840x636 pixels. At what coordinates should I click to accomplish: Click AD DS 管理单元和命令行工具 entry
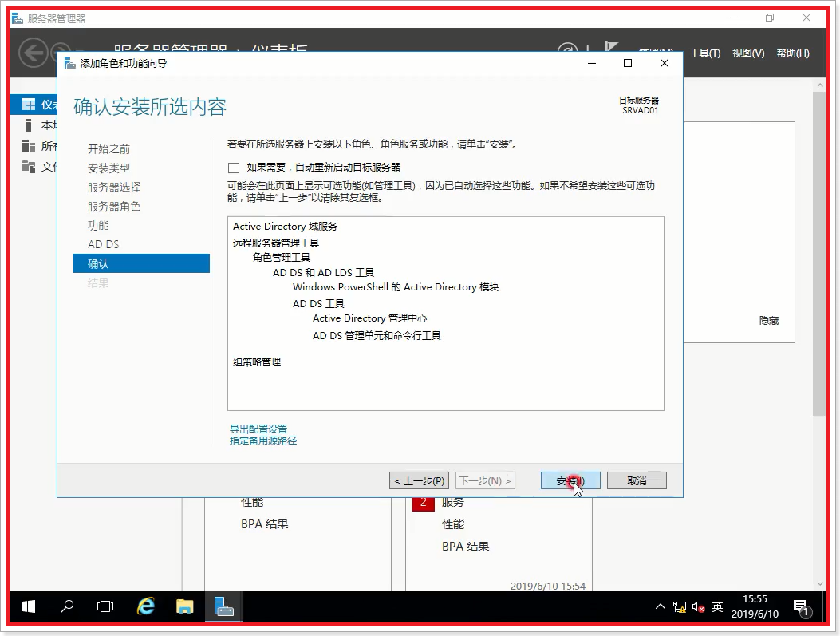click(x=377, y=335)
